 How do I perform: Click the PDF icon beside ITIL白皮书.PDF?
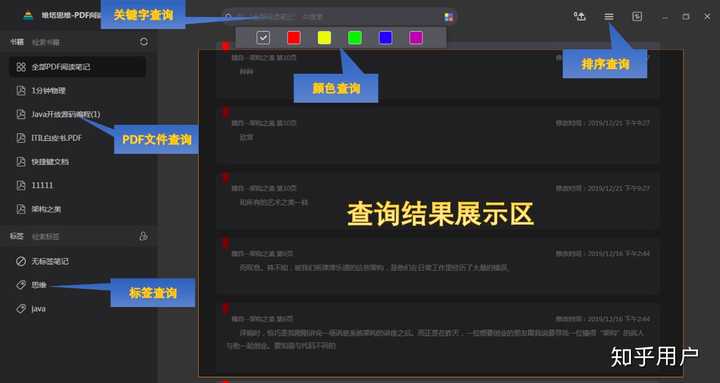pyautogui.click(x=21, y=138)
